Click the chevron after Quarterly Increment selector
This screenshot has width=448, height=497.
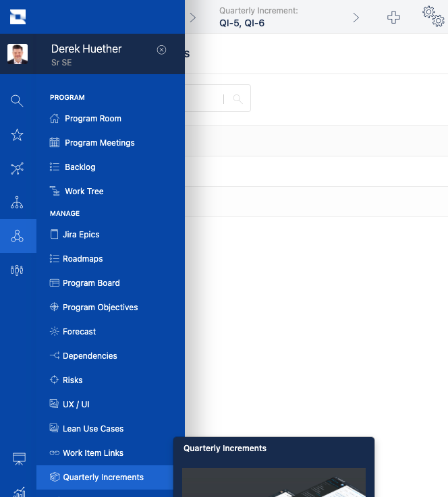[356, 18]
